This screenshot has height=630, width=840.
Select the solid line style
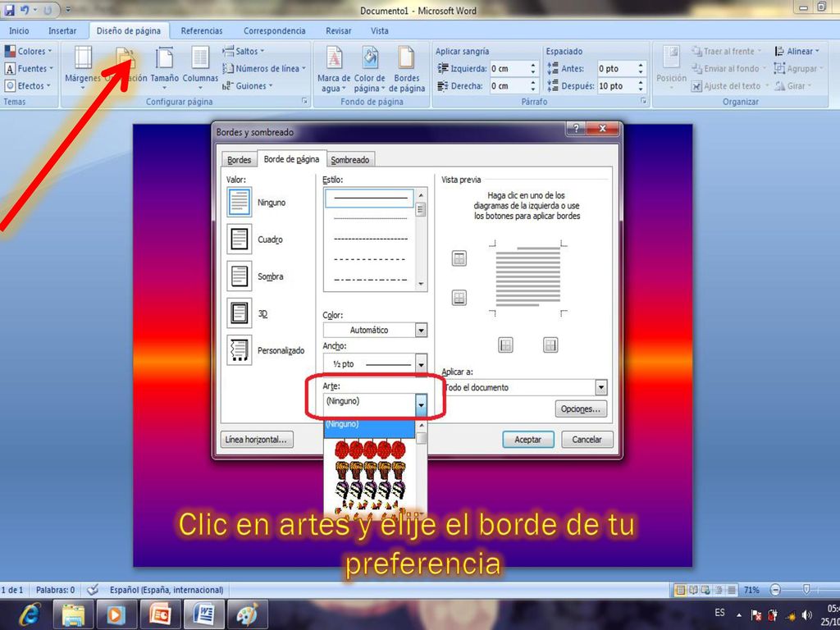[x=369, y=198]
